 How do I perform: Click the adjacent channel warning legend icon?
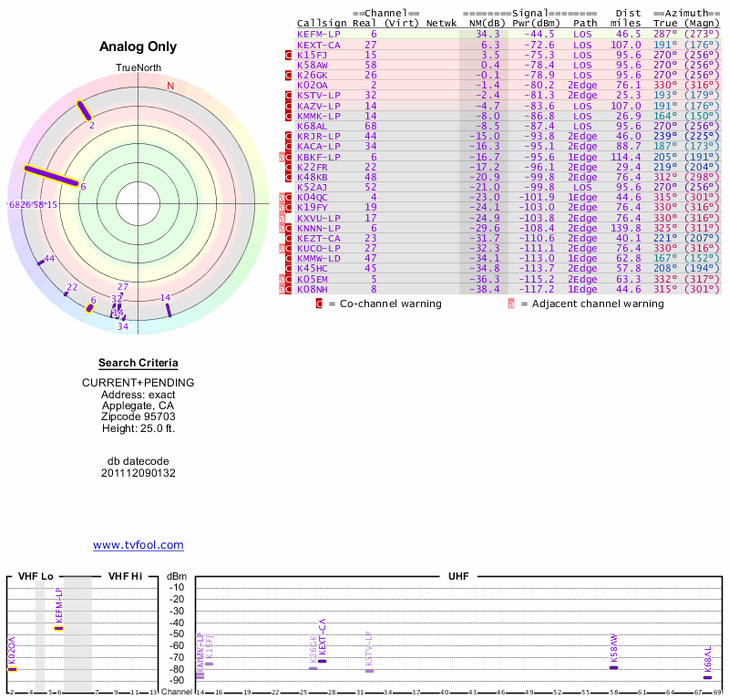[511, 304]
